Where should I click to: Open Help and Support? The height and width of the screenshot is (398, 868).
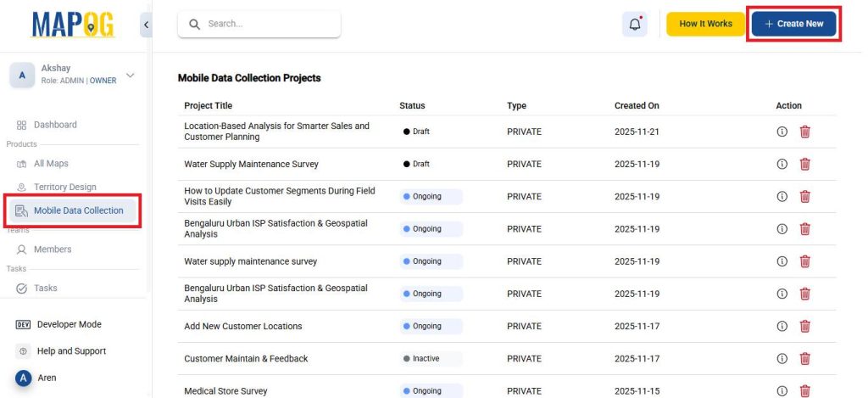pyautogui.click(x=71, y=351)
